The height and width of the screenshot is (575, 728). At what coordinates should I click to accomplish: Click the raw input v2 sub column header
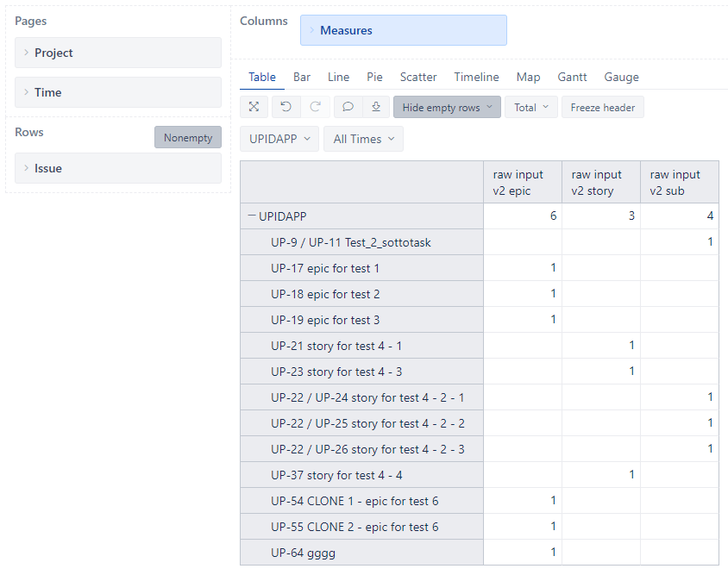tap(680, 183)
